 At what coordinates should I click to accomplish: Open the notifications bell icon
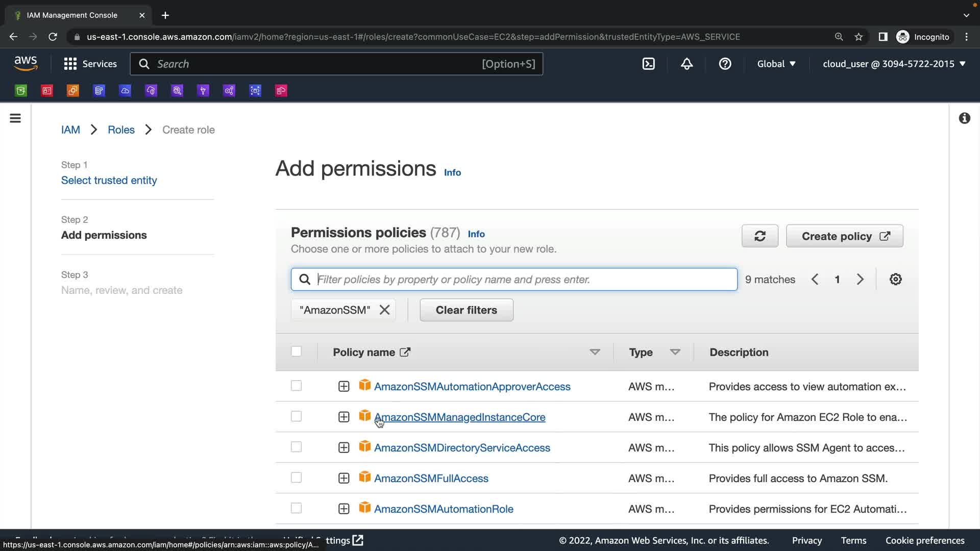pos(687,64)
